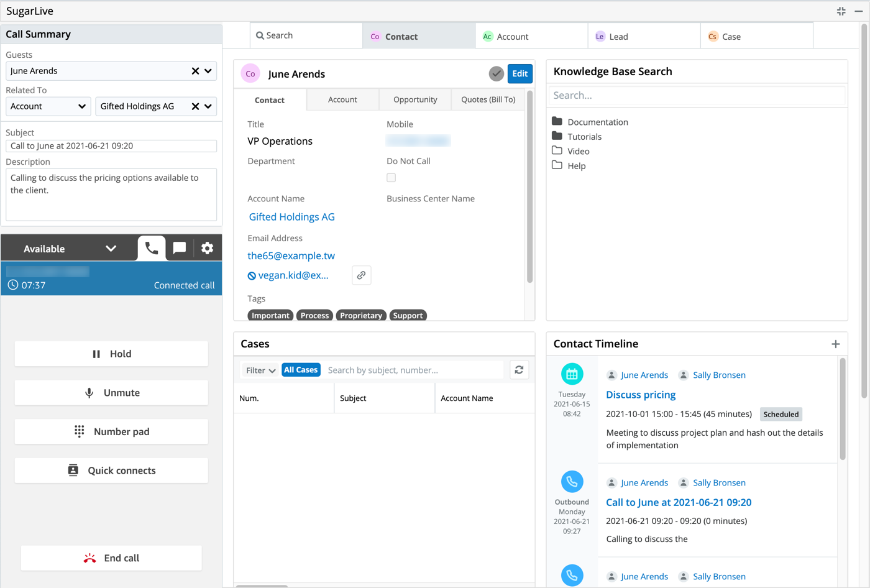Image resolution: width=870 pixels, height=588 pixels.
Task: Open the Available status dropdown
Action: 111,248
